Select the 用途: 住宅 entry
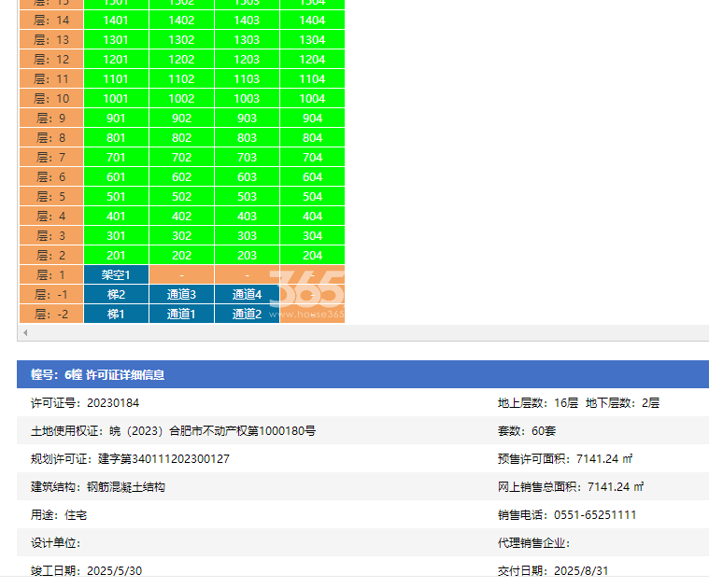This screenshot has height=588, width=709. (x=59, y=515)
